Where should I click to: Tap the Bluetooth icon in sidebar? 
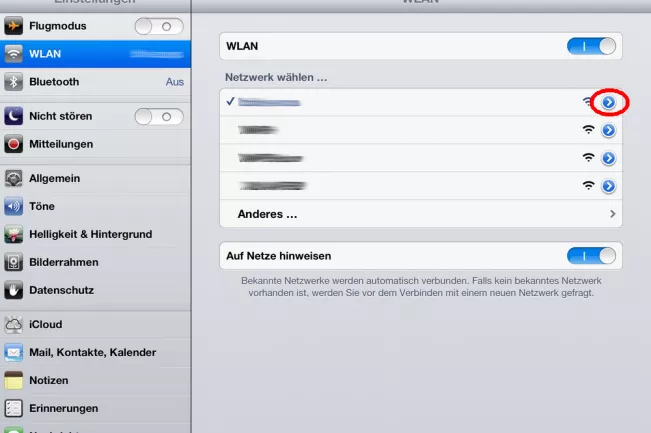[13, 82]
